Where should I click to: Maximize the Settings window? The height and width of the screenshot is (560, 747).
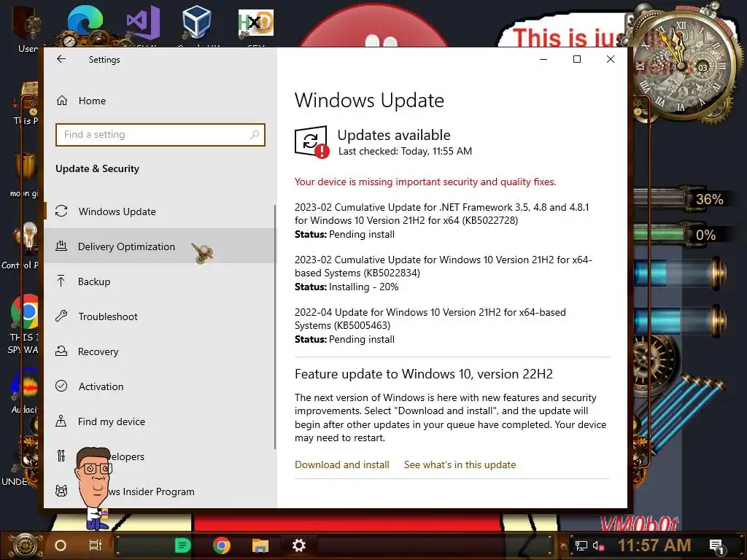[577, 59]
